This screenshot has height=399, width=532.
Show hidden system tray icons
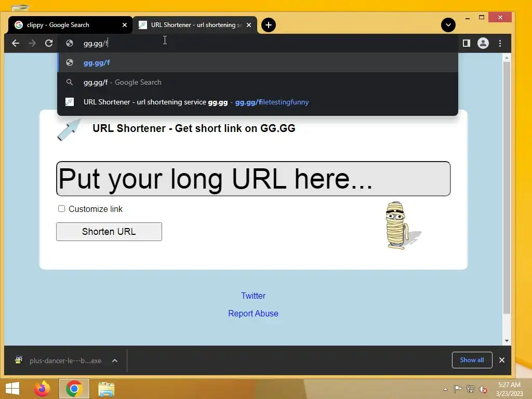point(445,389)
